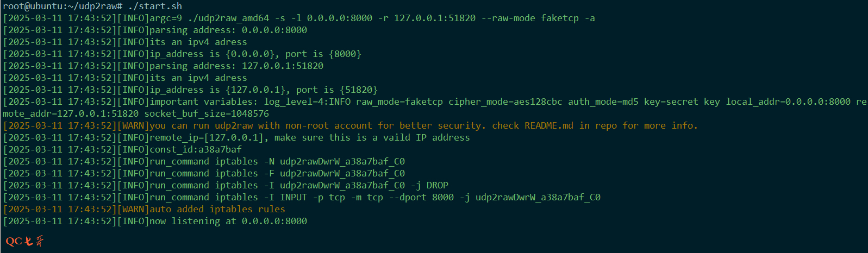Click the auth_mode=md5 value

pos(603,102)
